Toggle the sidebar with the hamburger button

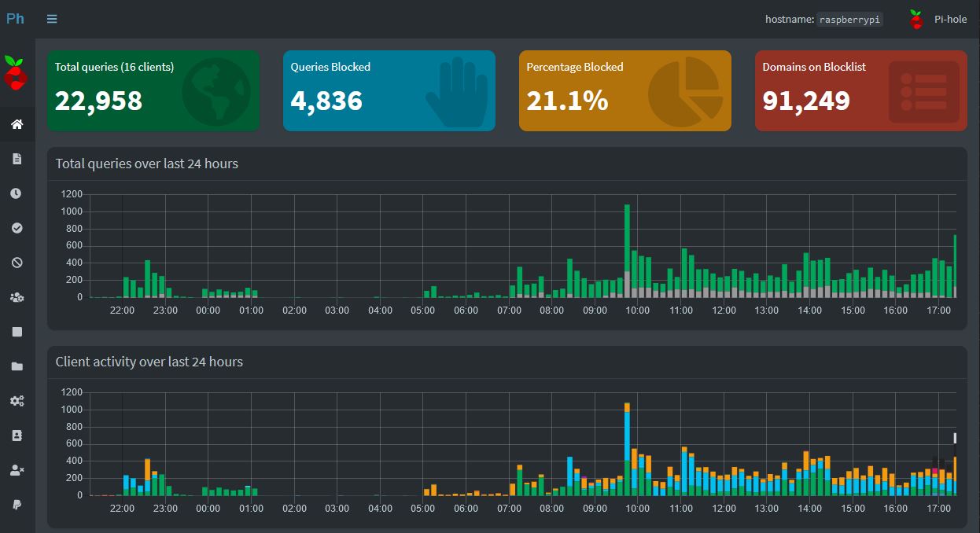pos(52,19)
